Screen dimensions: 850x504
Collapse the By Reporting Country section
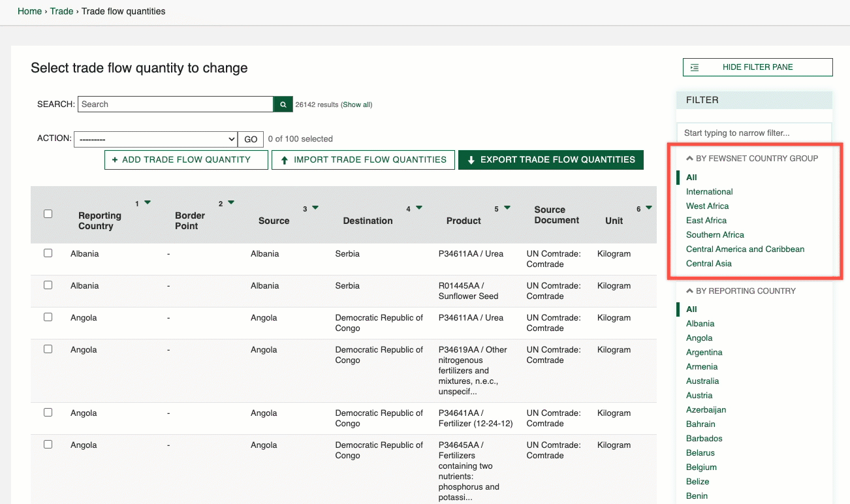pyautogui.click(x=740, y=291)
